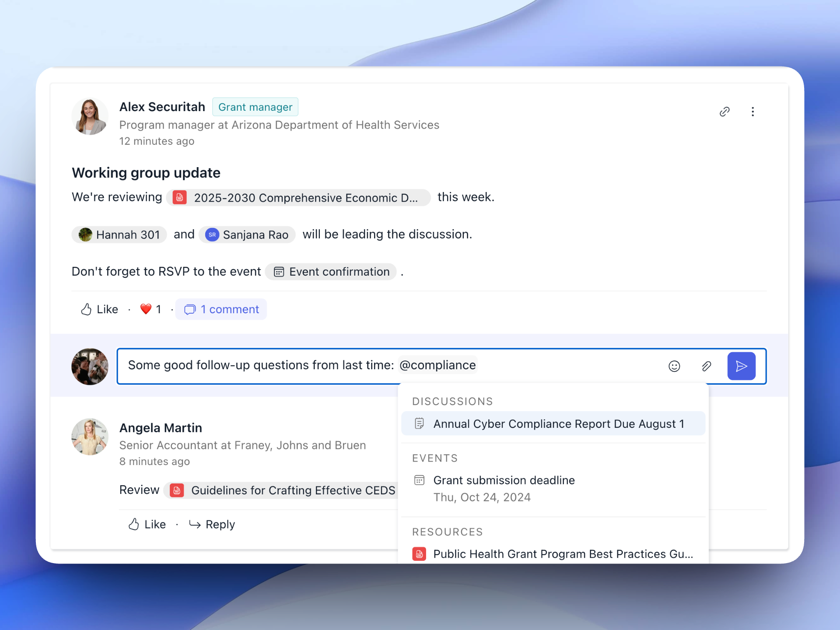Click in the comment text input field
840x630 pixels.
306,366
